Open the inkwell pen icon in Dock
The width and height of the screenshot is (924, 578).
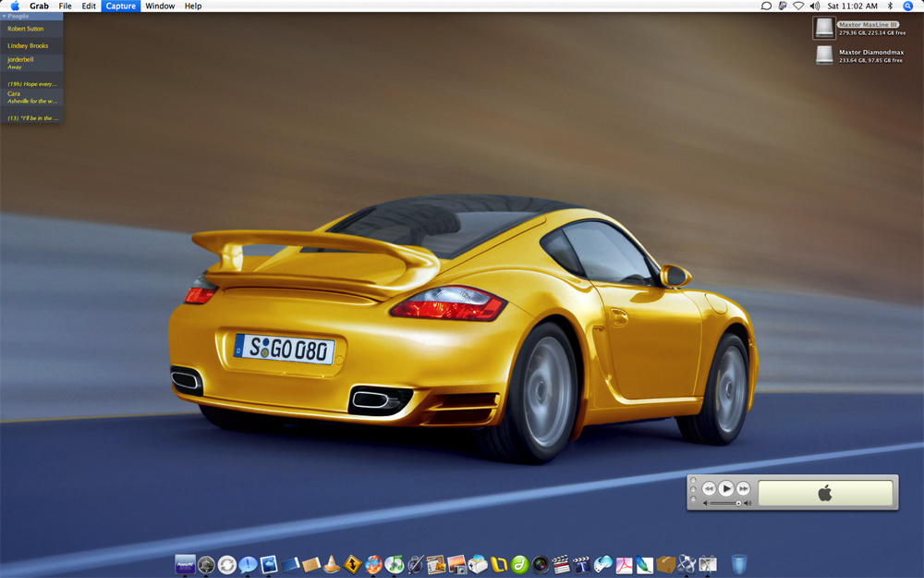coord(416,564)
